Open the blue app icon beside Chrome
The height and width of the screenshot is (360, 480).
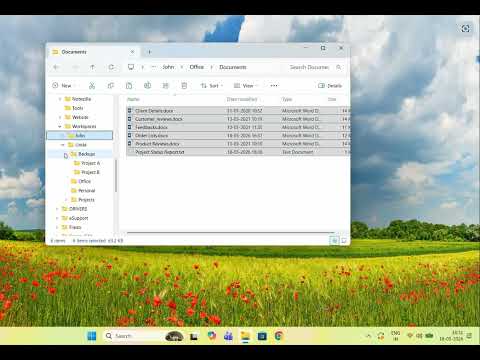tap(262, 336)
